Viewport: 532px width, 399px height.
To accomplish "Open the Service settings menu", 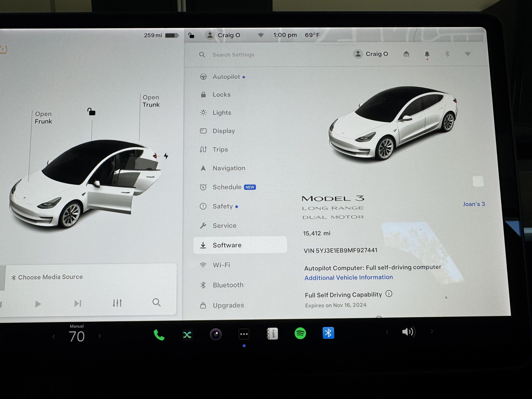I will pyautogui.click(x=224, y=226).
